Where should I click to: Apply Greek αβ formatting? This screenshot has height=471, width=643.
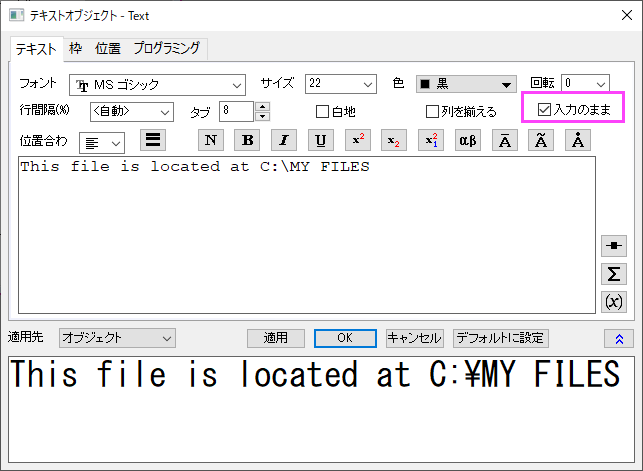point(467,140)
